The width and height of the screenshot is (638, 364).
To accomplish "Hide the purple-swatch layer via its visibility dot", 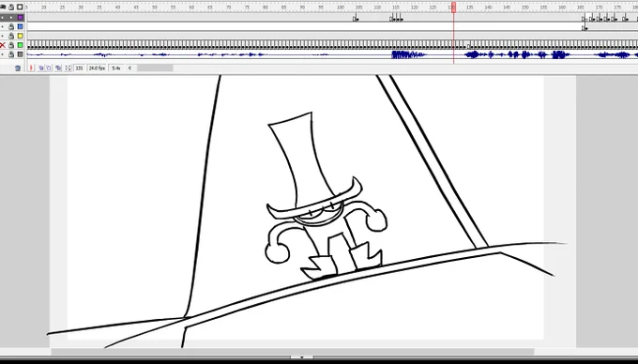I will [x=3, y=18].
